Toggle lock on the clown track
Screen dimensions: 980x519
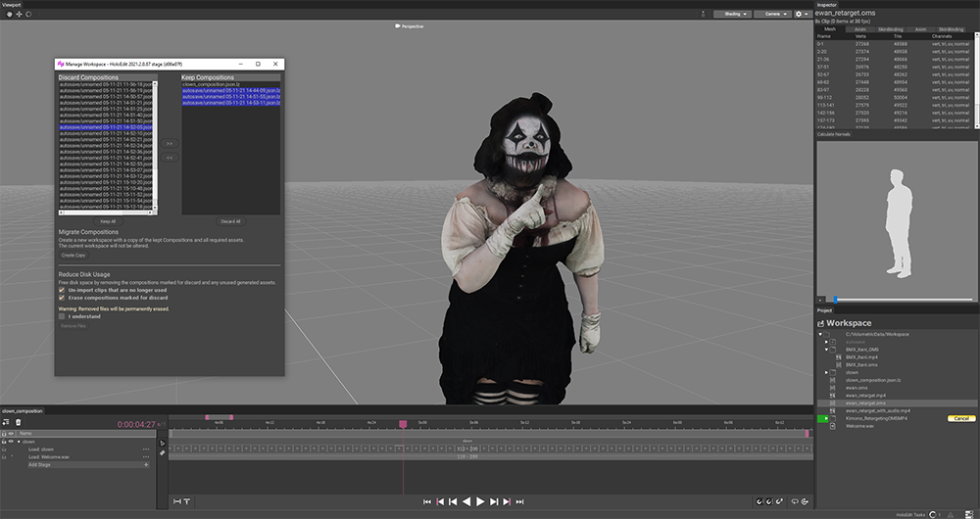point(4,442)
